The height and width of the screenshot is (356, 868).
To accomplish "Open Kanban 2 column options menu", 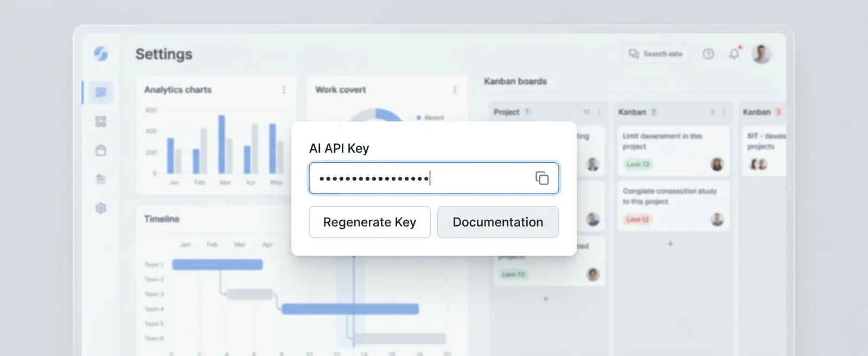I will [724, 112].
